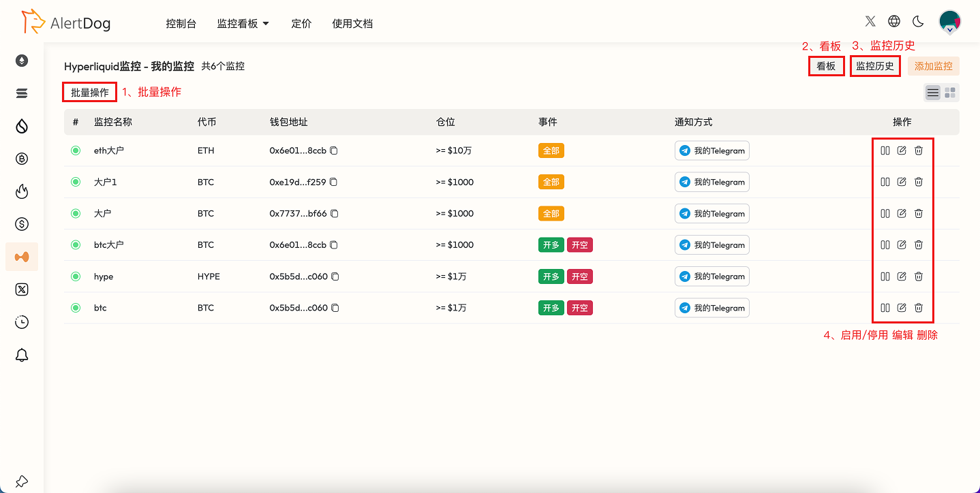This screenshot has width=980, height=493.
Task: Click the 添加监控 button
Action: point(934,66)
